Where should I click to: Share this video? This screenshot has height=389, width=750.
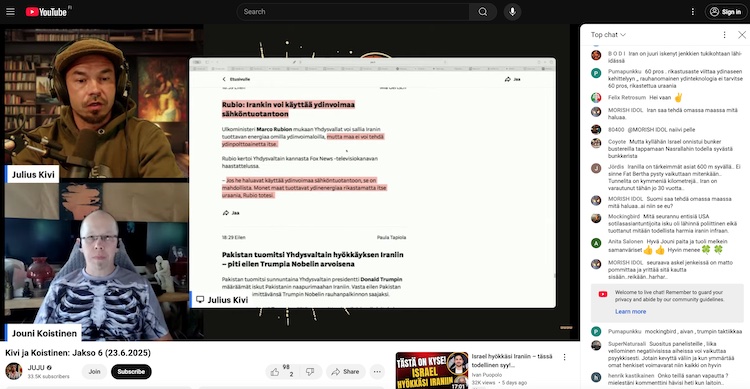(345, 371)
